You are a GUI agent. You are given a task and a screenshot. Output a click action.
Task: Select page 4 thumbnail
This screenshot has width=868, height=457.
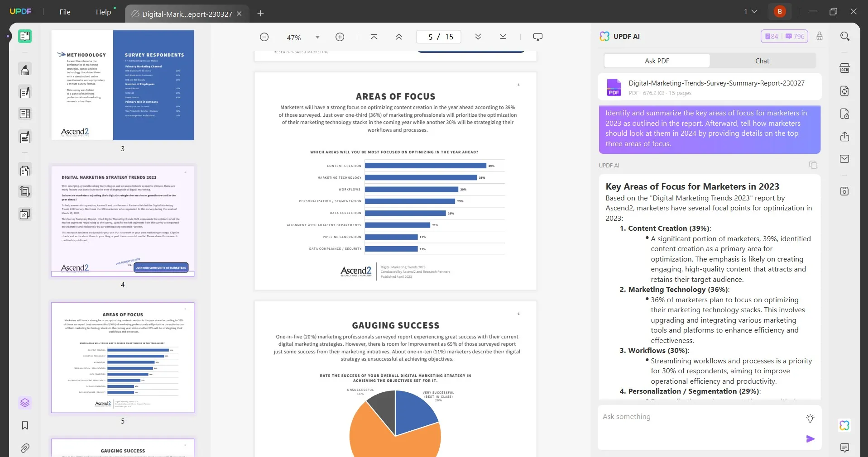pyautogui.click(x=123, y=221)
